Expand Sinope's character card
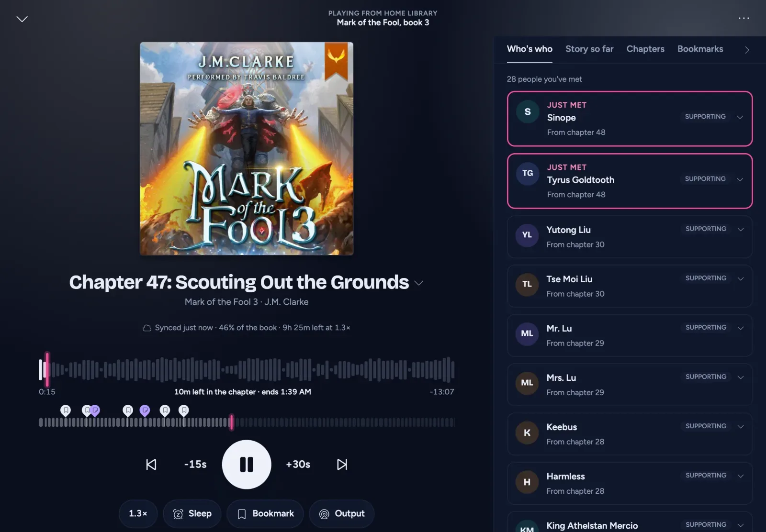This screenshot has width=766, height=532. 740,117
